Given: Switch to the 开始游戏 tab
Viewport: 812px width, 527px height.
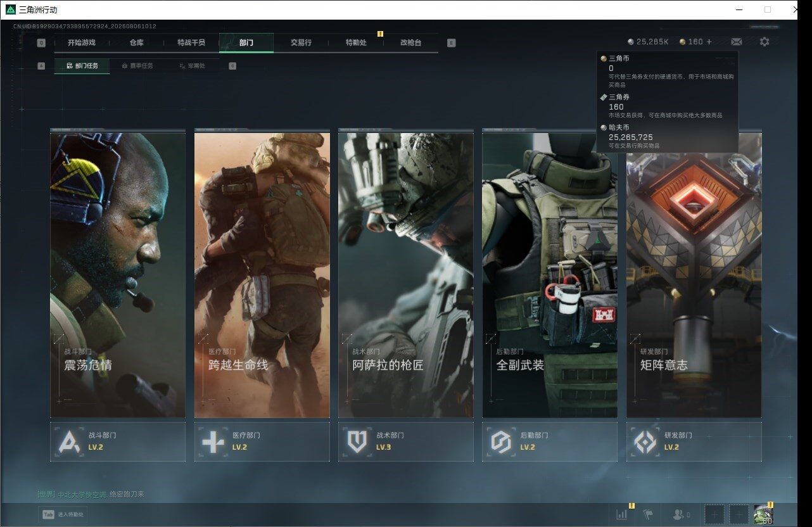Looking at the screenshot, I should click(82, 42).
